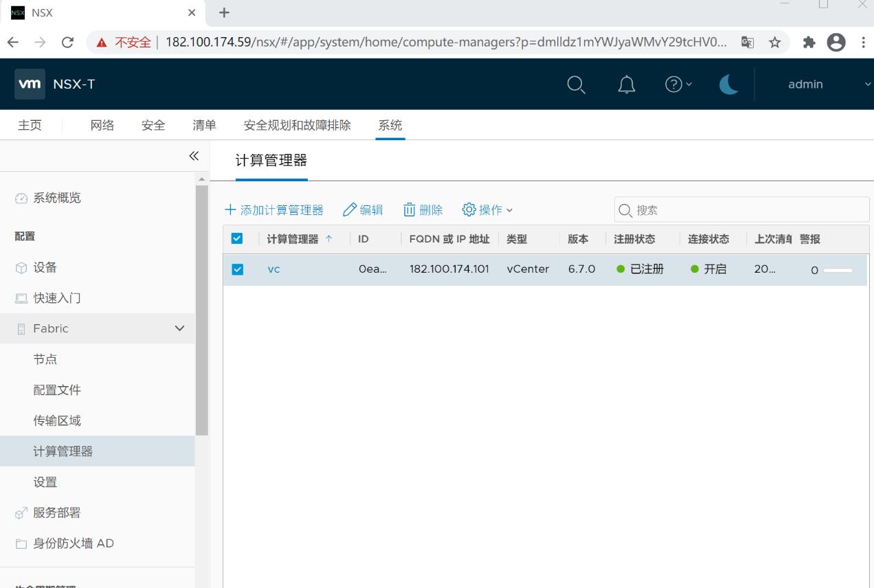Viewport: 874px width, 588px height.
Task: Click 添加计算管理器 button
Action: coord(274,210)
